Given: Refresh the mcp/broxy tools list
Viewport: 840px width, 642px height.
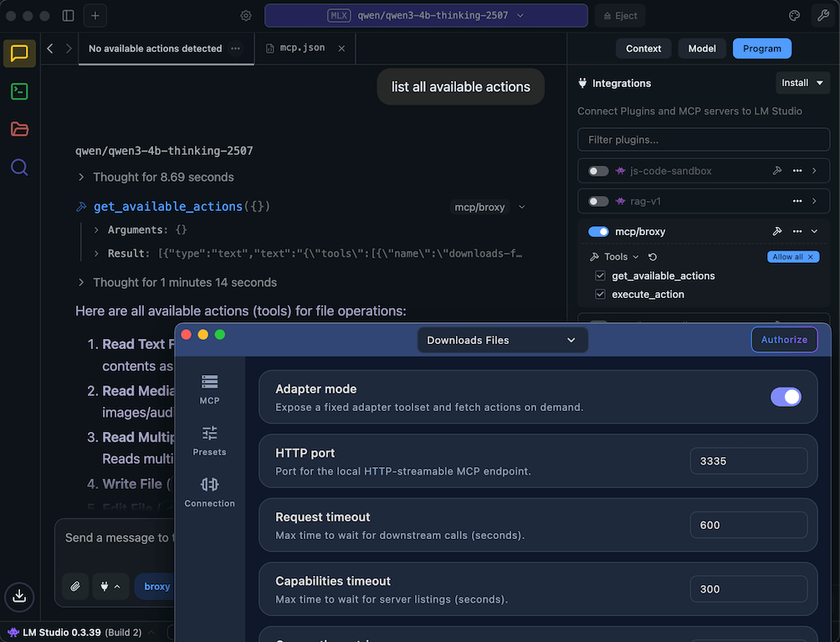Looking at the screenshot, I should [x=653, y=257].
